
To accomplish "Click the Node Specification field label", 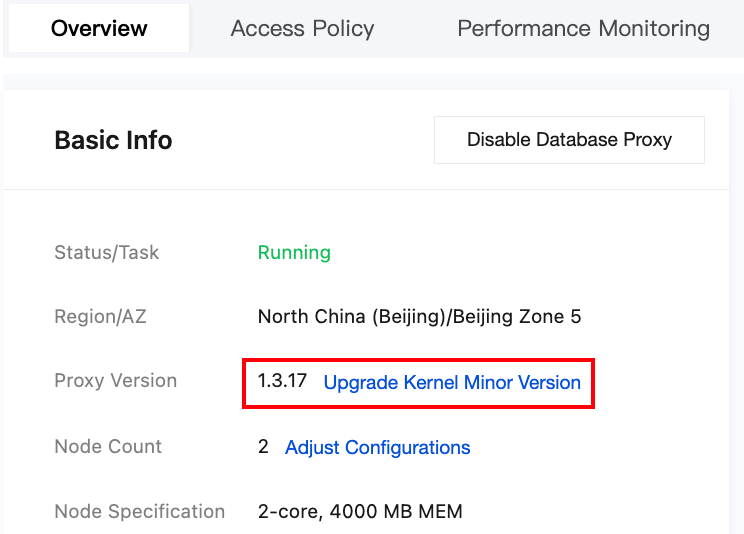I will pos(139,512).
